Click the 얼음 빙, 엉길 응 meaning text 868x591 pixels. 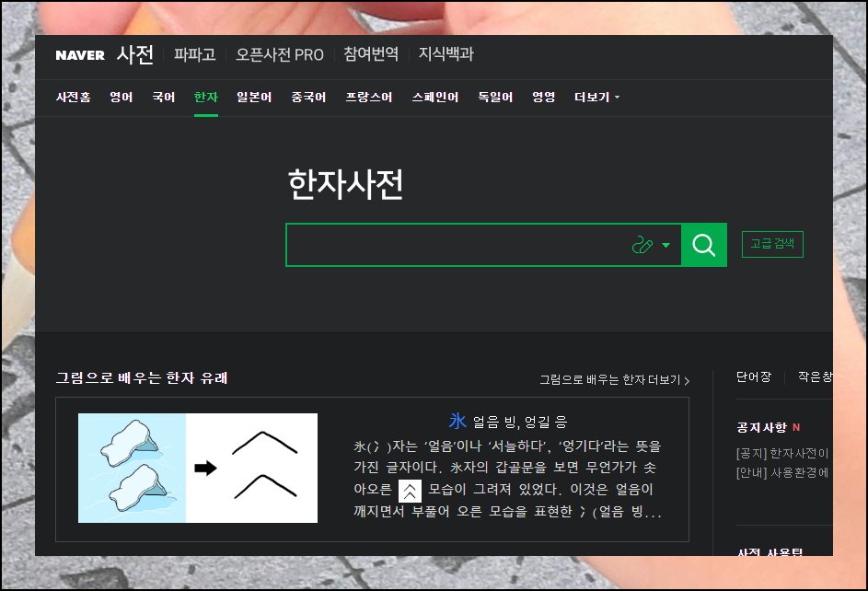[520, 423]
